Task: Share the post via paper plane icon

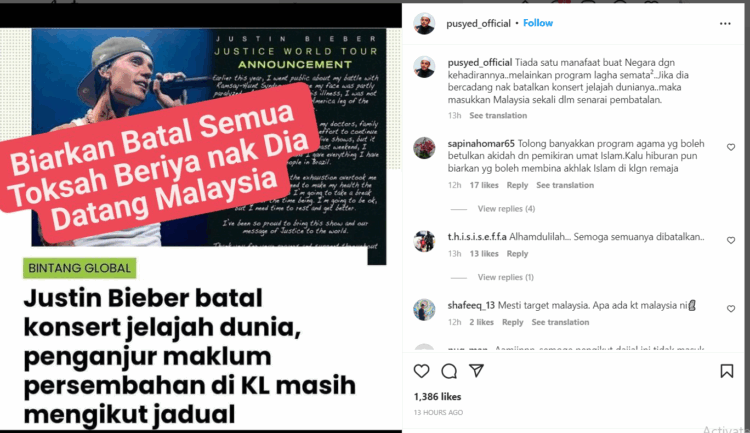Action: point(476,370)
